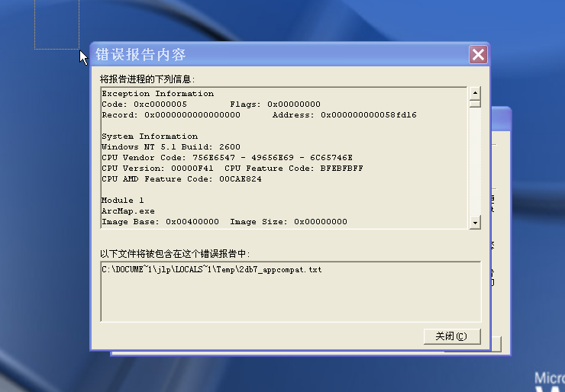Click the "CPU Vendor Code" line
565x392 pixels.
[x=227, y=158]
